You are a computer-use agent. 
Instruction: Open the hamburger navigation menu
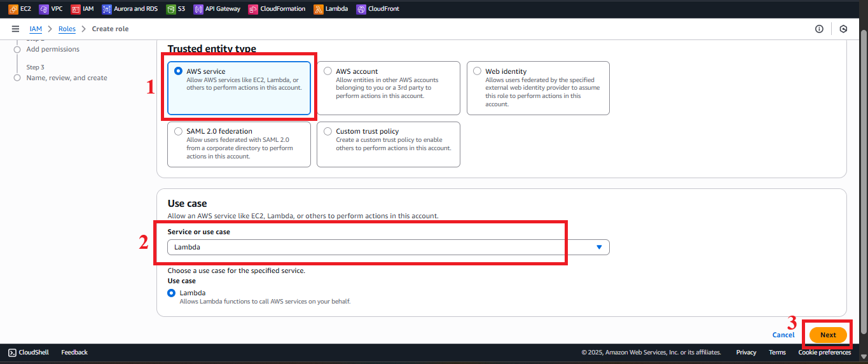[x=15, y=29]
